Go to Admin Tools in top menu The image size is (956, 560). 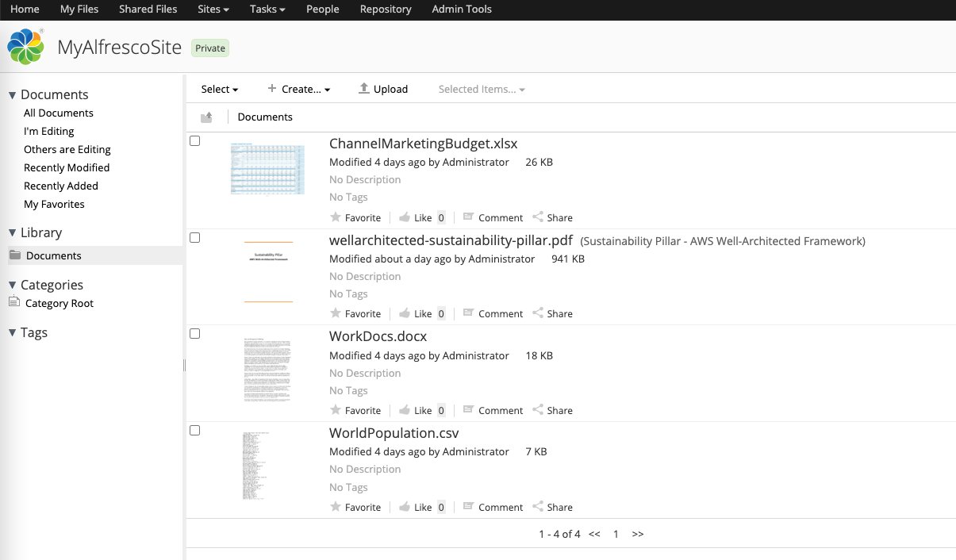point(462,10)
